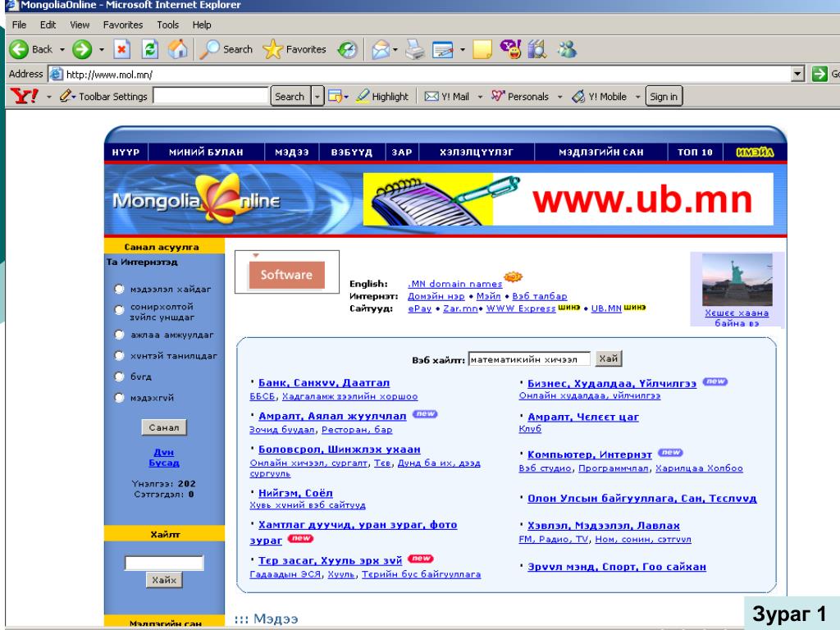Click the Research book icon

[x=536, y=49]
